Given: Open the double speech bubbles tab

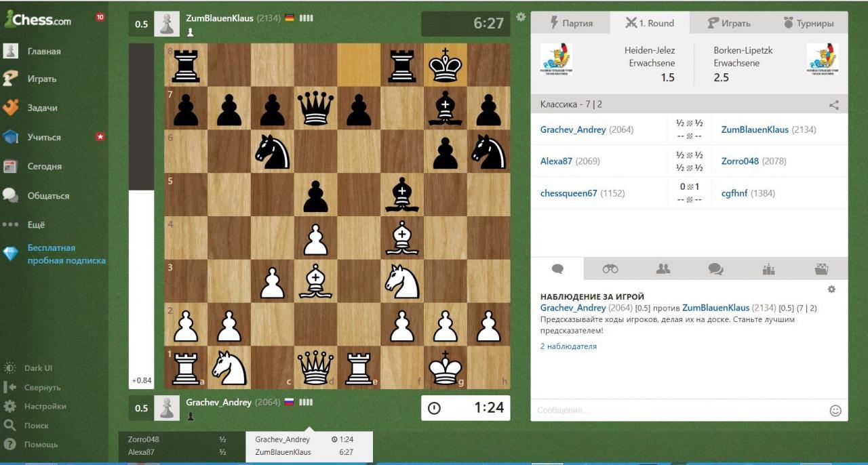Looking at the screenshot, I should click(x=715, y=269).
